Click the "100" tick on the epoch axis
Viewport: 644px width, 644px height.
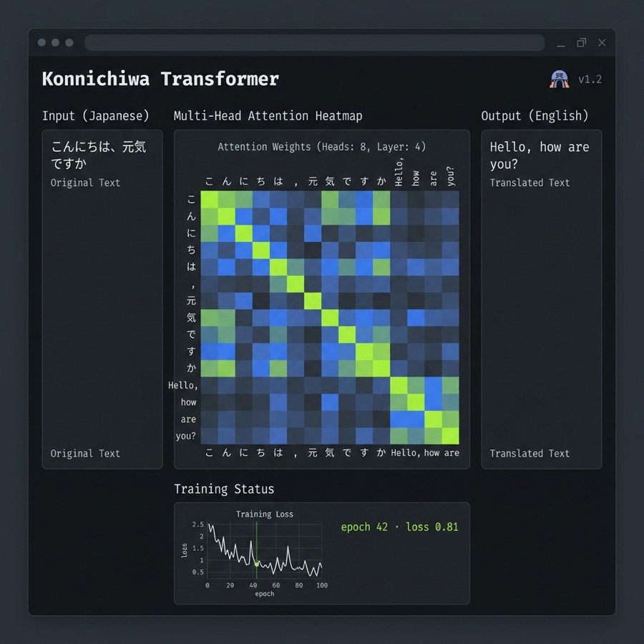322,585
